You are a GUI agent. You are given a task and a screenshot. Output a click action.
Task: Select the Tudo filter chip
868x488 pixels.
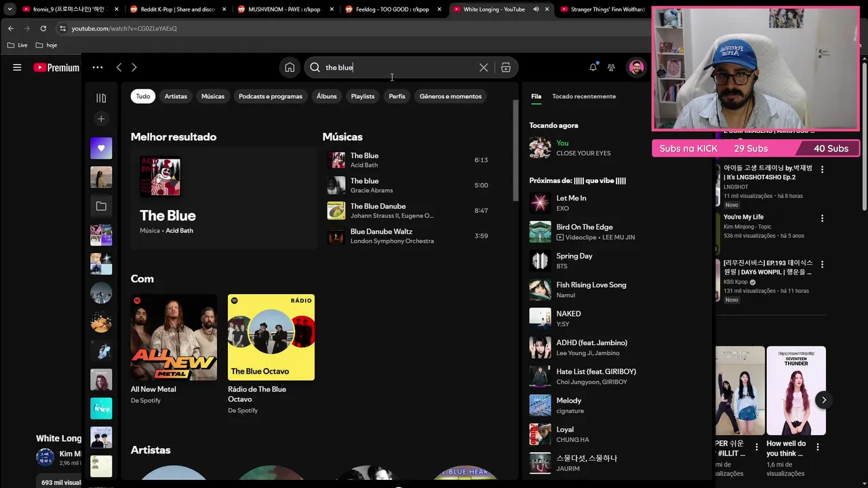(x=143, y=96)
